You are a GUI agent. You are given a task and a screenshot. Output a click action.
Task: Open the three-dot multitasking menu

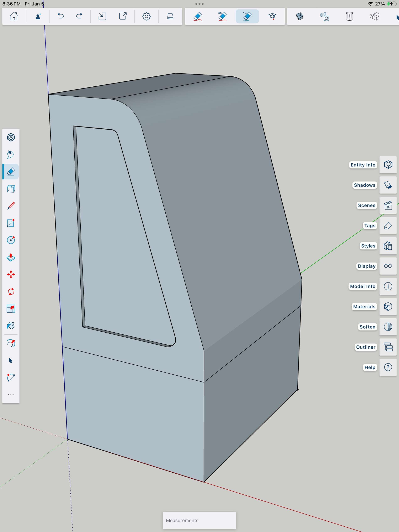tap(199, 4)
